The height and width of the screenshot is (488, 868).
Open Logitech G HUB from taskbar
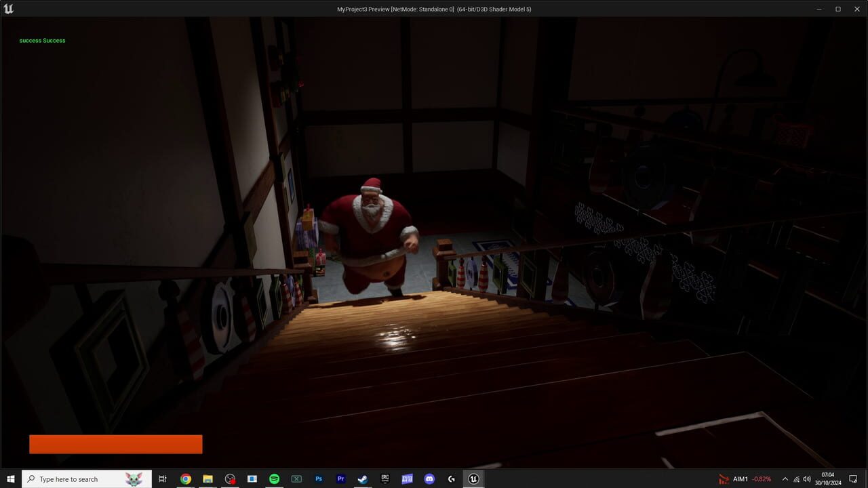pyautogui.click(x=451, y=479)
